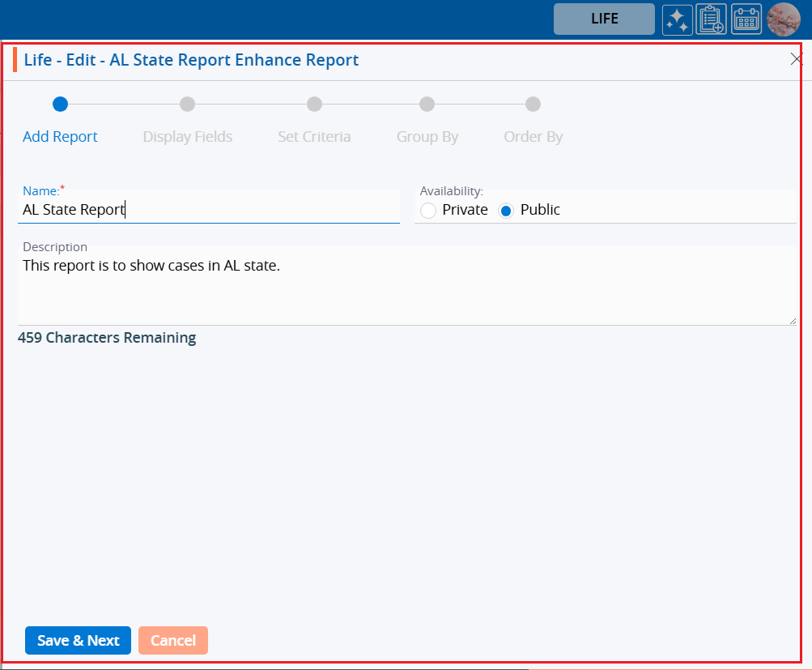Open the calendar icon in header
The image size is (812, 670).
click(746, 19)
